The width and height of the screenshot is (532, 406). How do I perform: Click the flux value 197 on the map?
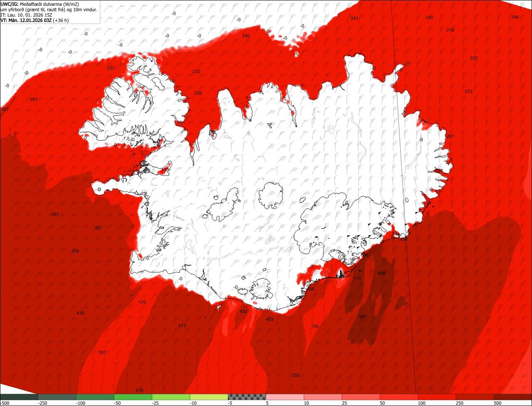(x=102, y=352)
